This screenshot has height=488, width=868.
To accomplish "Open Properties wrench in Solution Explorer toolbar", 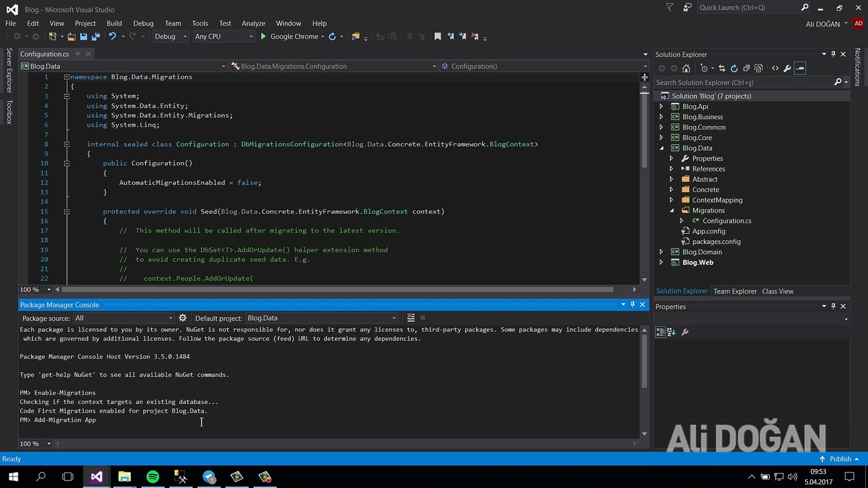I will [787, 68].
